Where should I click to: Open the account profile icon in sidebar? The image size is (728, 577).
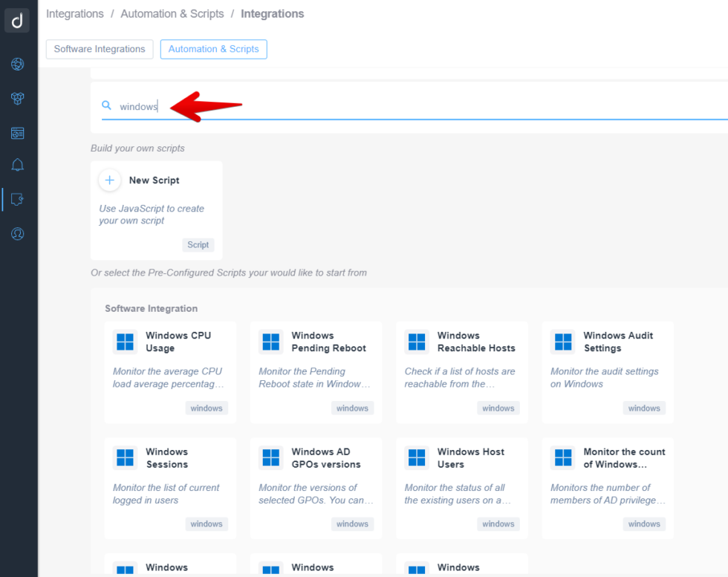point(17,233)
